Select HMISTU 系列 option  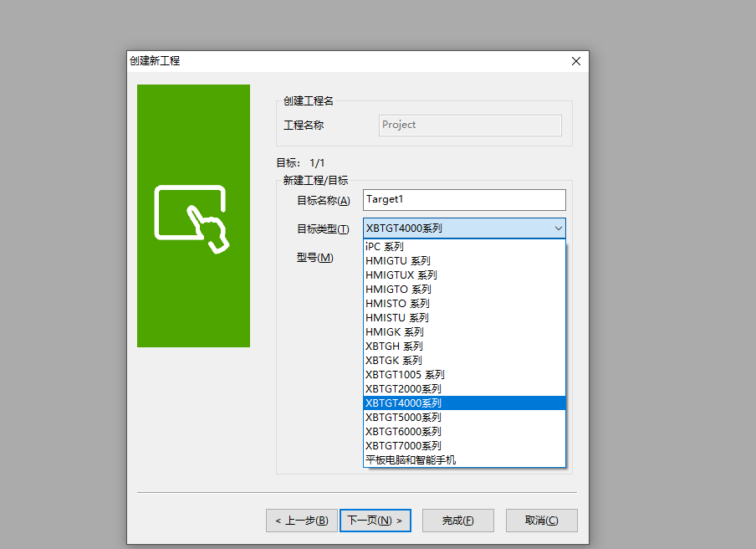[464, 318]
